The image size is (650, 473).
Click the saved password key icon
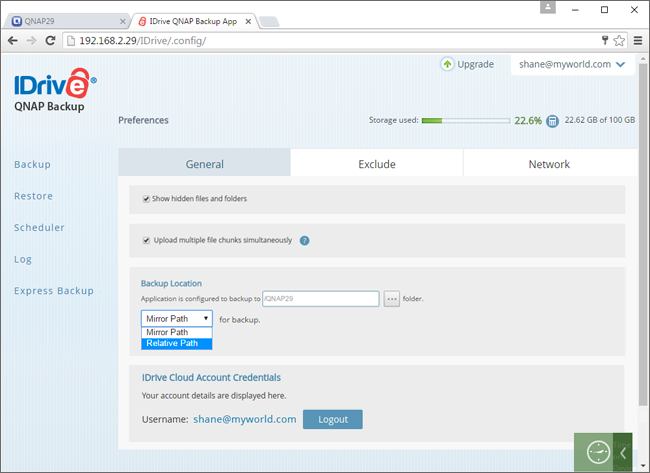pyautogui.click(x=605, y=40)
